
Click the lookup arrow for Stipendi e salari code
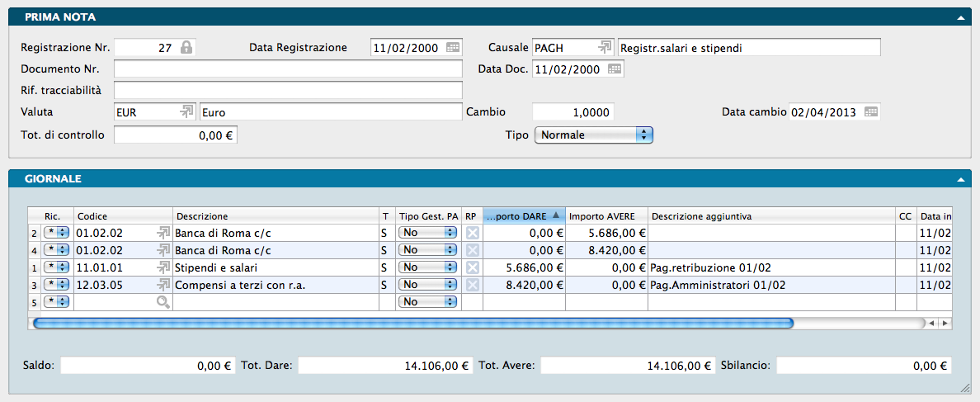[163, 267]
